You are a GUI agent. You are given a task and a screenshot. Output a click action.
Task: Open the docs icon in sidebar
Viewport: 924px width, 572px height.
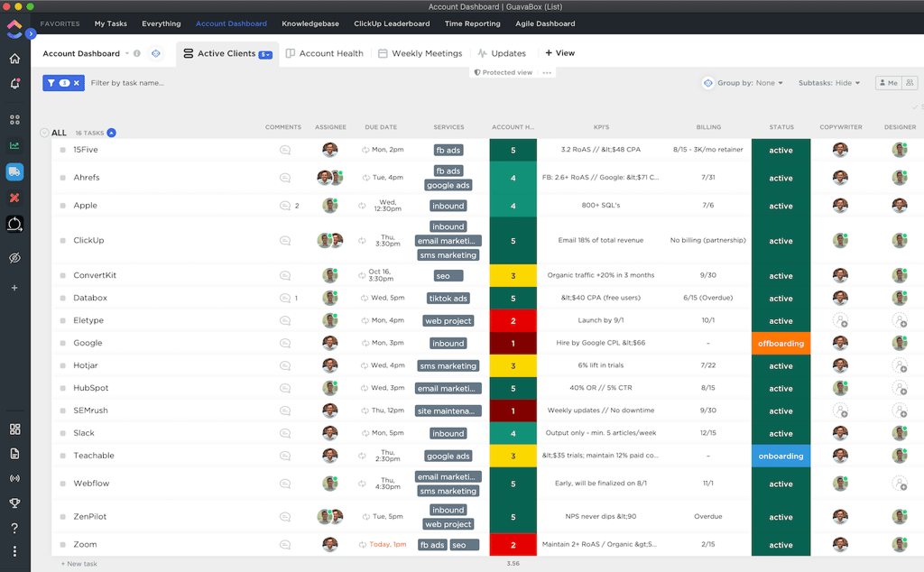pos(14,454)
